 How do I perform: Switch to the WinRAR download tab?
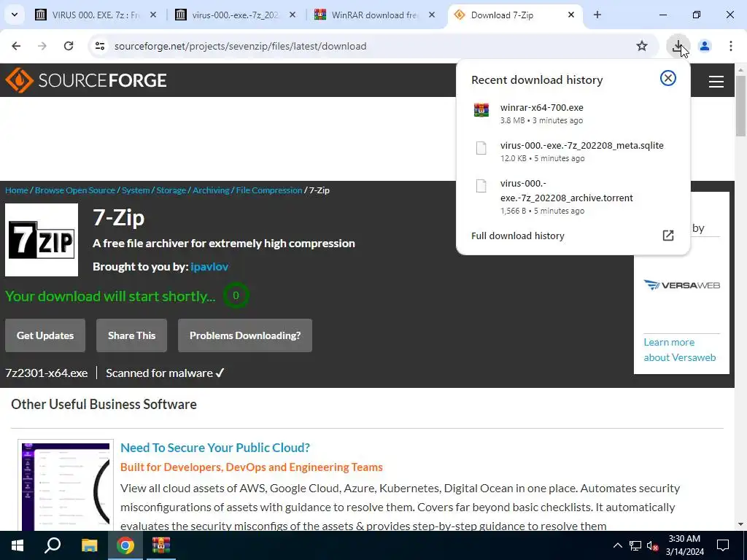[x=374, y=15]
